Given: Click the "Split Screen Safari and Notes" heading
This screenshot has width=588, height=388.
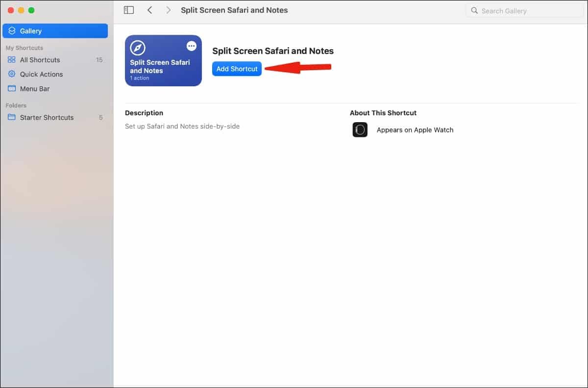Looking at the screenshot, I should tap(273, 51).
